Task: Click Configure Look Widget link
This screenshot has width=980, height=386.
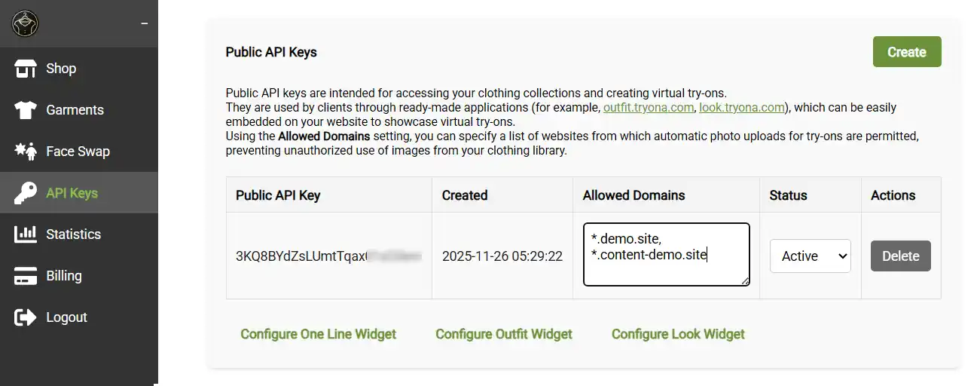Action: click(678, 334)
